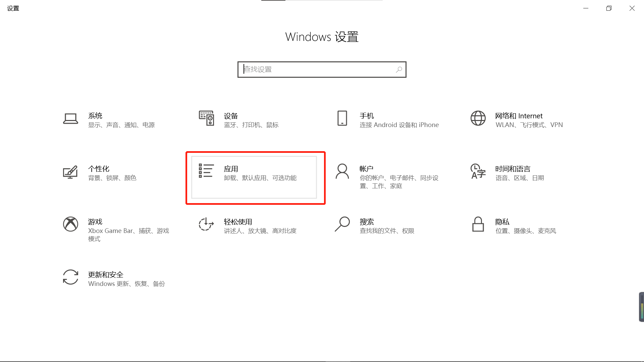Open the 更新和安全 refresh arrows icon
This screenshot has width=644, height=362.
coord(70,277)
